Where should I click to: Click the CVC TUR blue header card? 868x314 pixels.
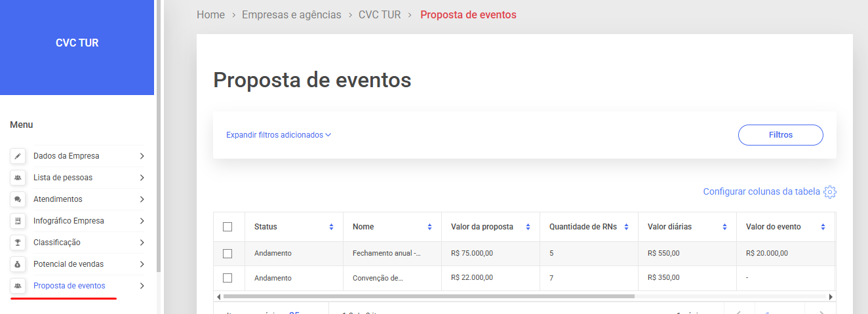(77, 47)
